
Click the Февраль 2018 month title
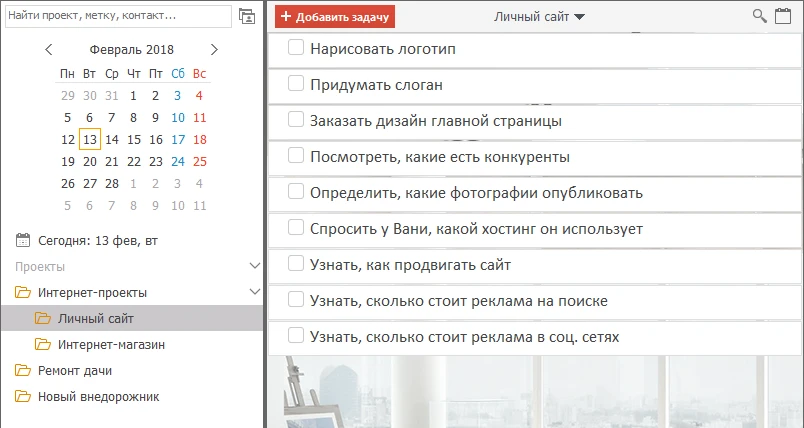pyautogui.click(x=132, y=50)
